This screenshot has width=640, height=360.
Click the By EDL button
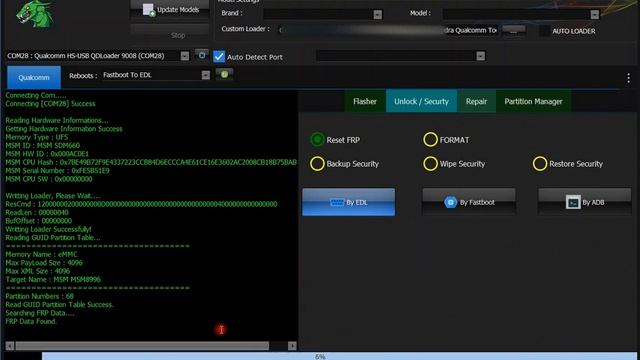click(x=349, y=202)
